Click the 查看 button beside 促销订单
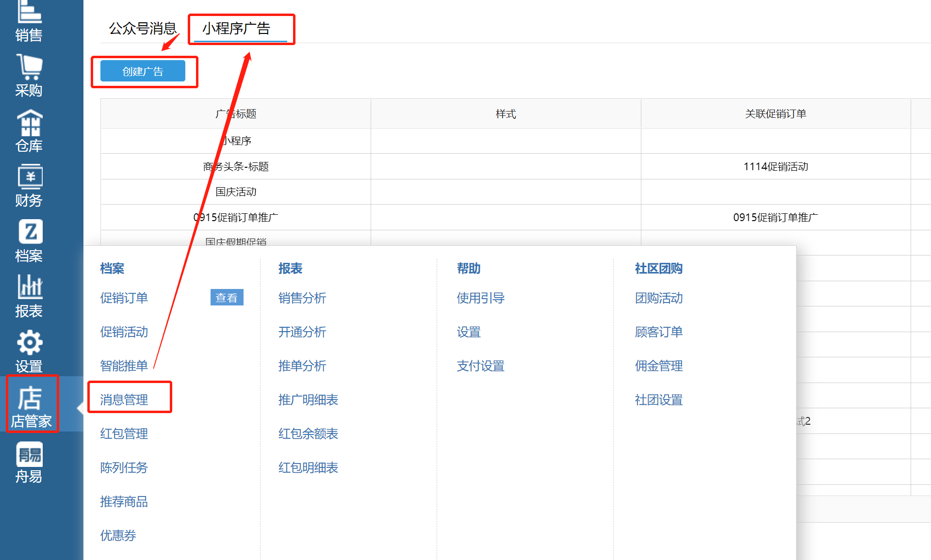931x560 pixels. [x=227, y=298]
